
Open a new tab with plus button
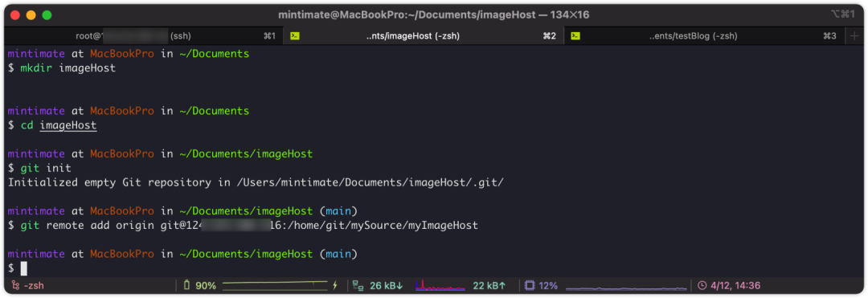pyautogui.click(x=854, y=36)
